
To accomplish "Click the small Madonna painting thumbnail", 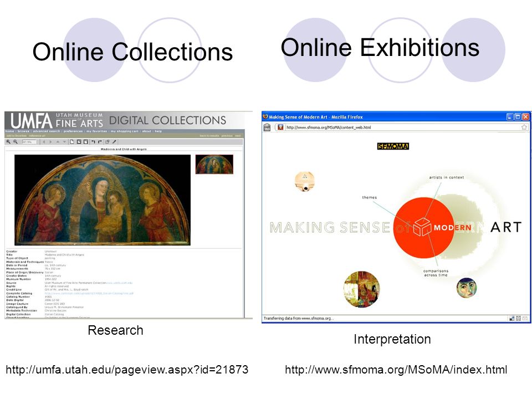I will click(x=214, y=164).
